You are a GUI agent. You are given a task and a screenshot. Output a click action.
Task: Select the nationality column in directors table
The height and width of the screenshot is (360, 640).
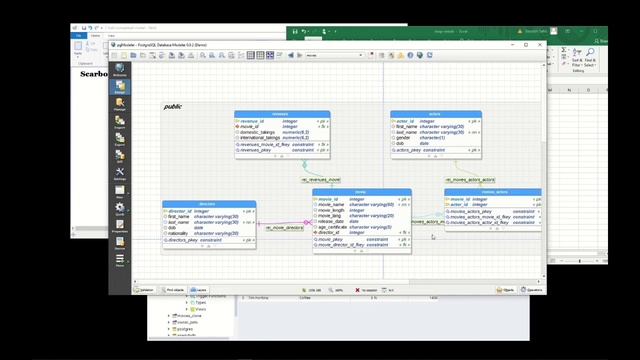pos(209,233)
